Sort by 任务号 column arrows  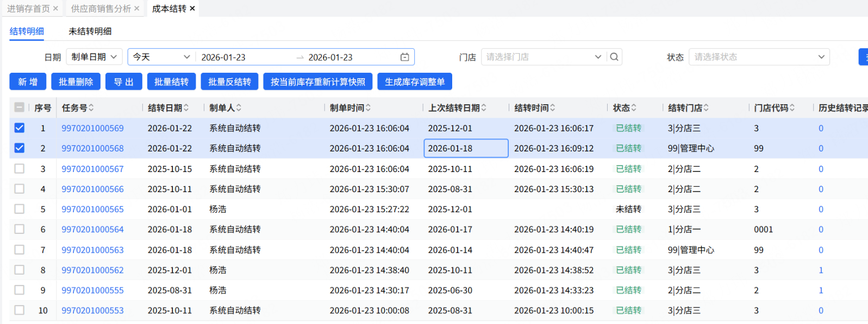[91, 108]
